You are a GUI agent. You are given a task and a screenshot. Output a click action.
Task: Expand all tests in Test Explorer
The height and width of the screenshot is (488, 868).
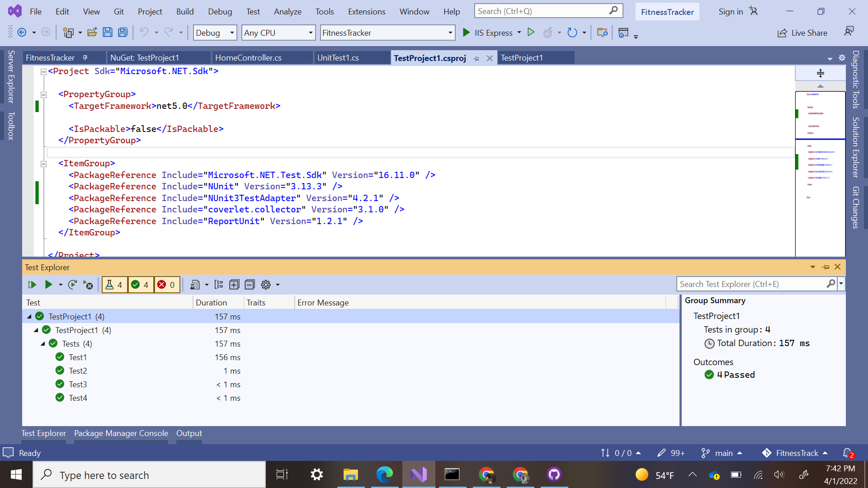(x=234, y=285)
